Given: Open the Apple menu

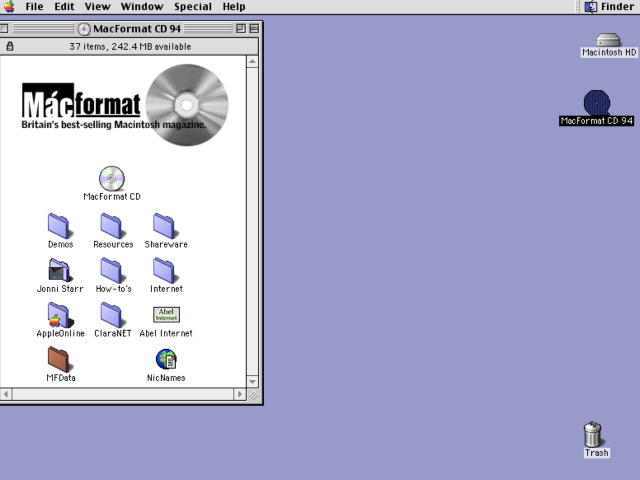Looking at the screenshot, I should click(x=9, y=7).
